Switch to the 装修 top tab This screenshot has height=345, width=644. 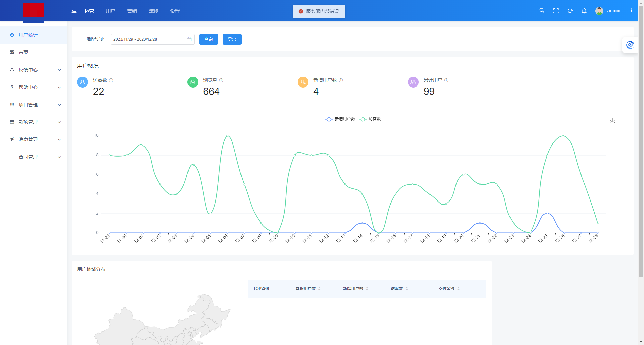click(154, 11)
